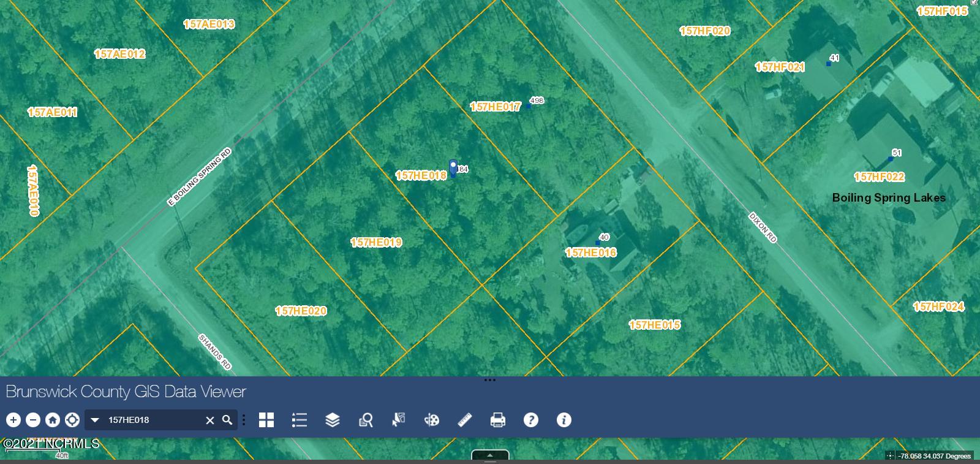The image size is (980, 464).
Task: Zoom out with the minus button
Action: [x=33, y=420]
